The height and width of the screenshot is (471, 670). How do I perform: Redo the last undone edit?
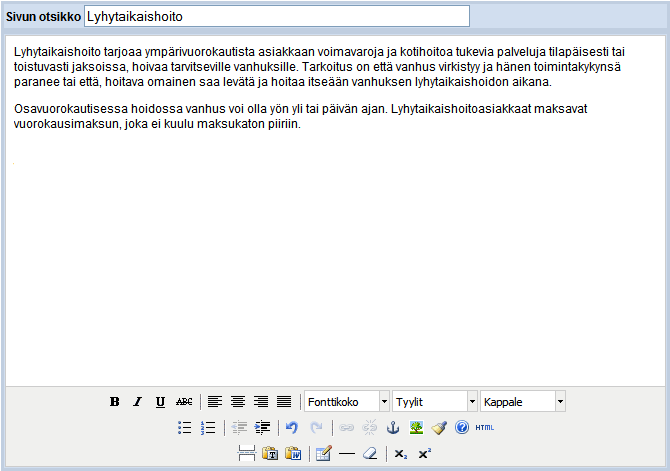(316, 427)
